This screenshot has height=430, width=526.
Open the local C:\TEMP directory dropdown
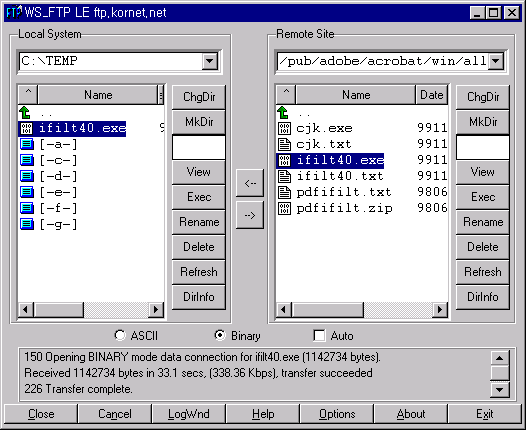(210, 61)
